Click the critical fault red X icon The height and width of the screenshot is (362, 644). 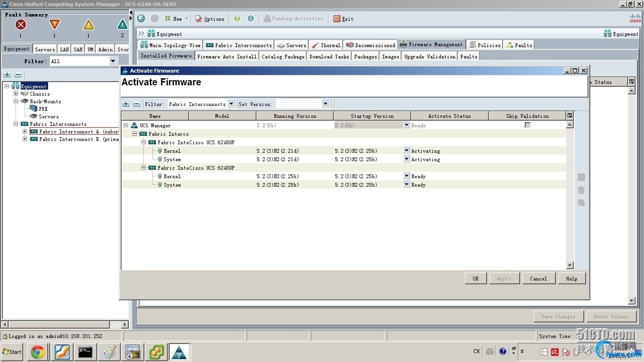tap(20, 25)
